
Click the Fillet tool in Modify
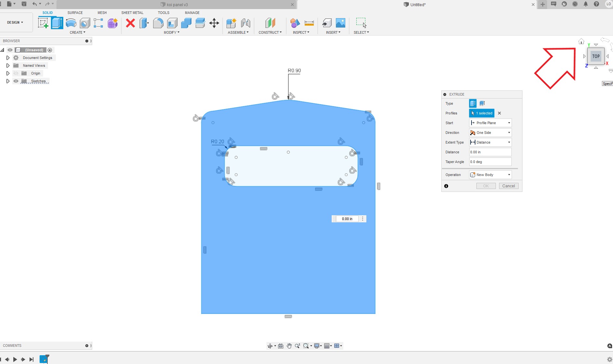point(158,23)
